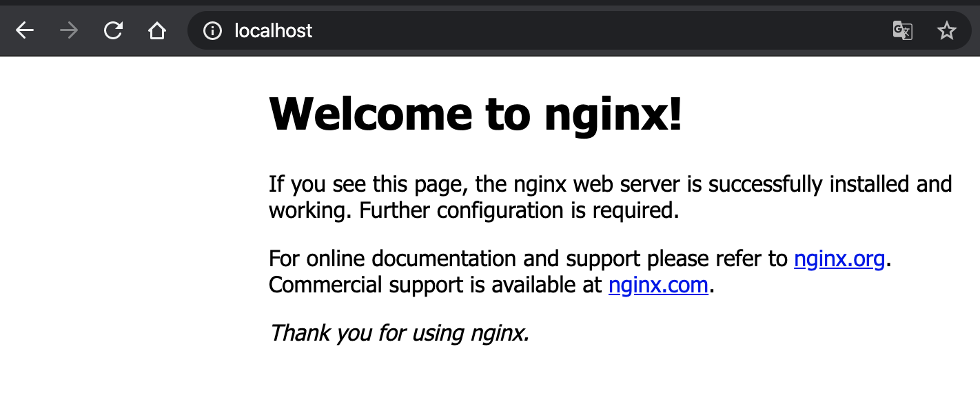Click the "Thank you for using nginx." text
Screen dimensions: 980x400
pos(399,334)
